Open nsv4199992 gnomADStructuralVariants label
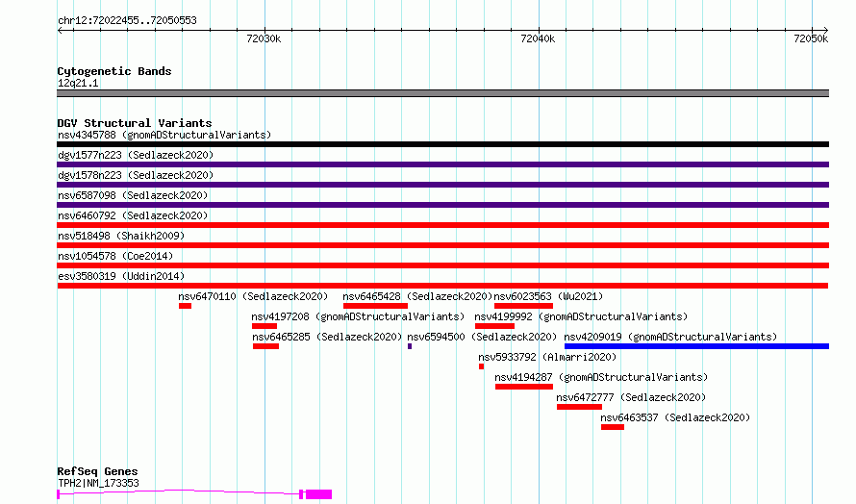The height and width of the screenshot is (504, 856). [x=581, y=316]
